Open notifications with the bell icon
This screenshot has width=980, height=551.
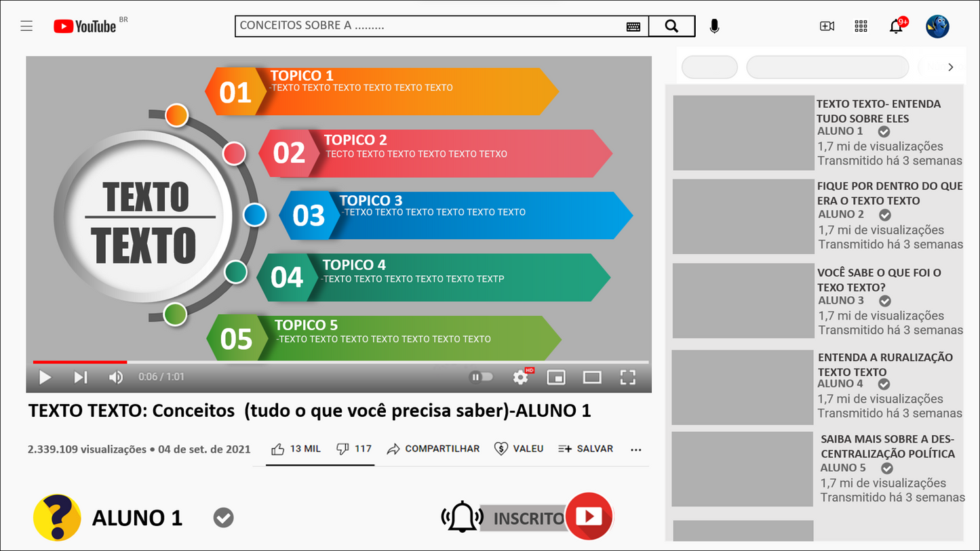point(895,26)
